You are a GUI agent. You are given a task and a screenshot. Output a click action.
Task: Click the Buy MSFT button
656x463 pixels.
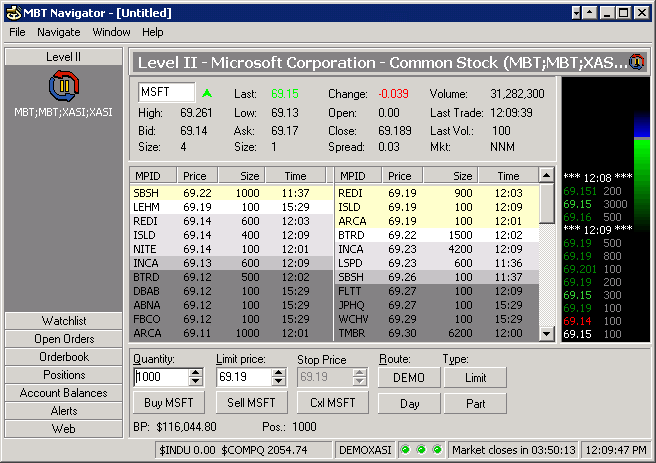click(169, 403)
